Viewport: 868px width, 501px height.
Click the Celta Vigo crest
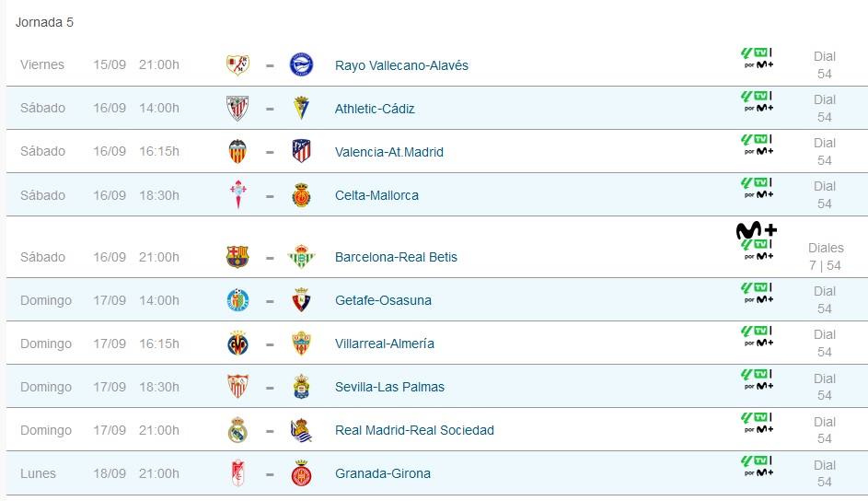[238, 195]
